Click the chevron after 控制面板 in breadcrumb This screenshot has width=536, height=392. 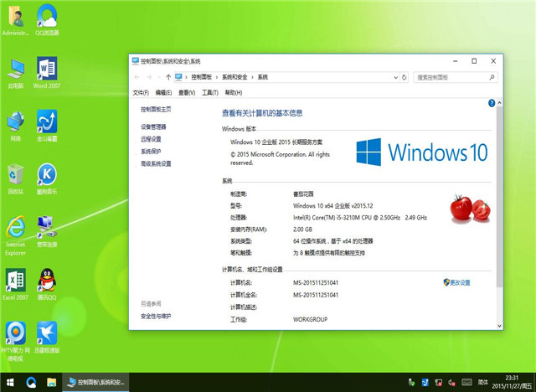point(217,77)
